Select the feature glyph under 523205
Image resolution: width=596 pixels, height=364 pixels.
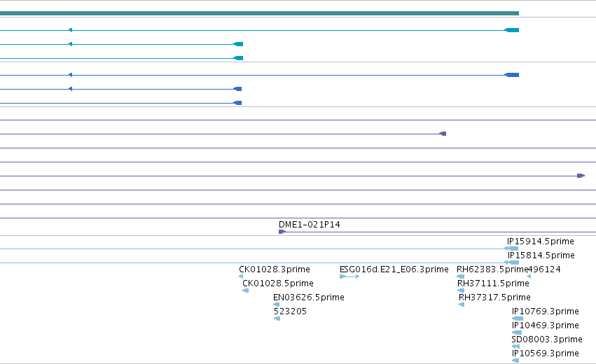click(x=277, y=318)
